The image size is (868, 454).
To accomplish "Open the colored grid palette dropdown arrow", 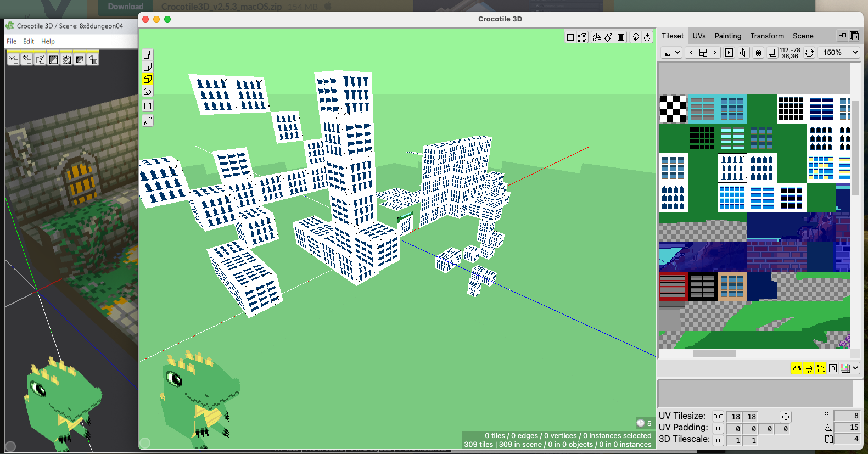I will pyautogui.click(x=855, y=368).
